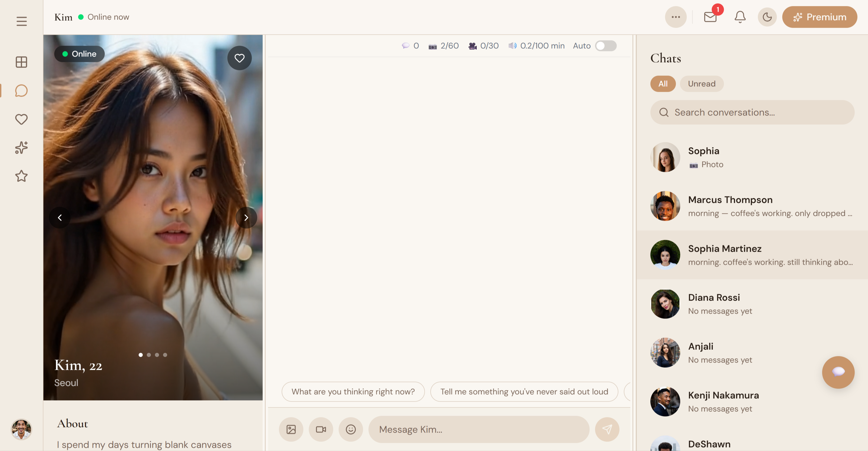Click the Chats panel heading
Image resolution: width=868 pixels, height=451 pixels.
point(666,58)
